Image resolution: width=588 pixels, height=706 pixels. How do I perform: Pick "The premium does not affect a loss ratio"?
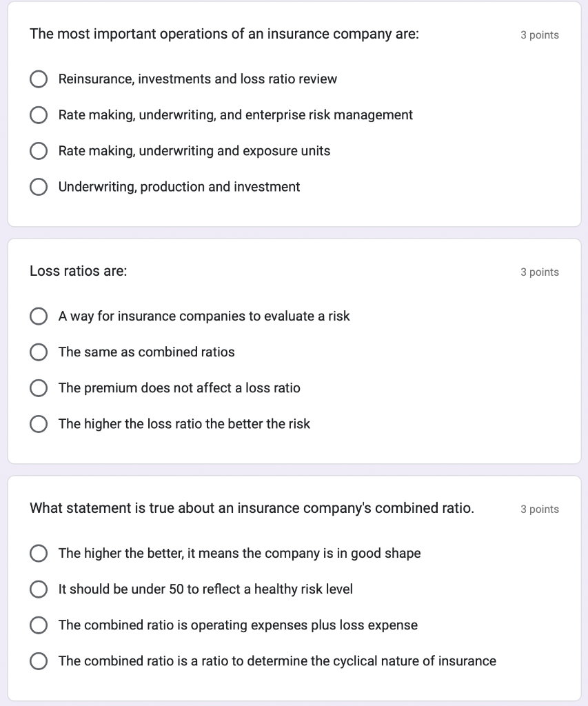[39, 388]
